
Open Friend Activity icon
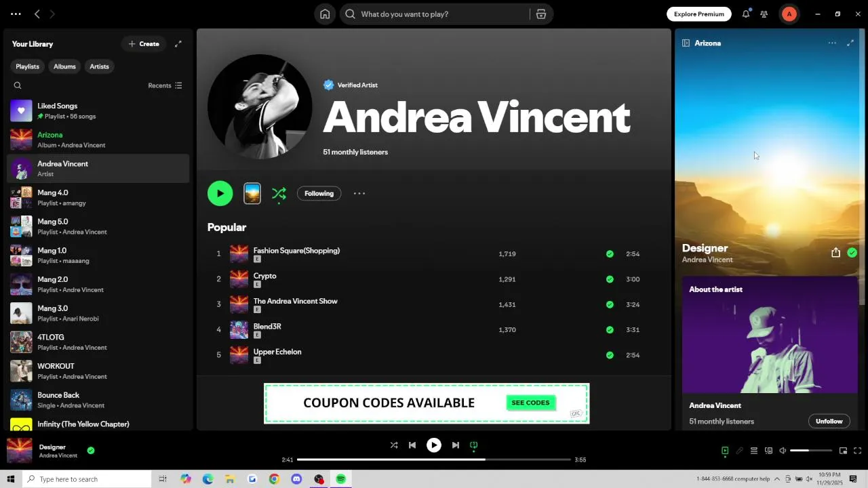tap(764, 14)
